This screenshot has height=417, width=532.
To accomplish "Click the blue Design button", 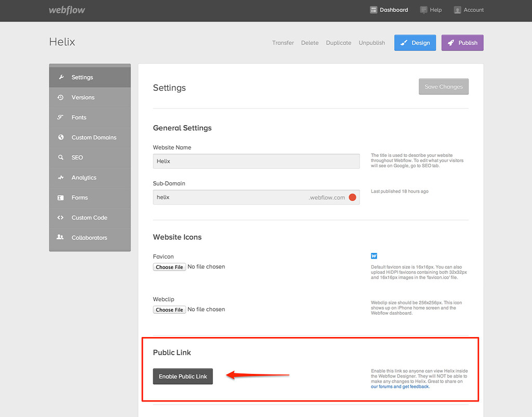I will click(x=415, y=43).
